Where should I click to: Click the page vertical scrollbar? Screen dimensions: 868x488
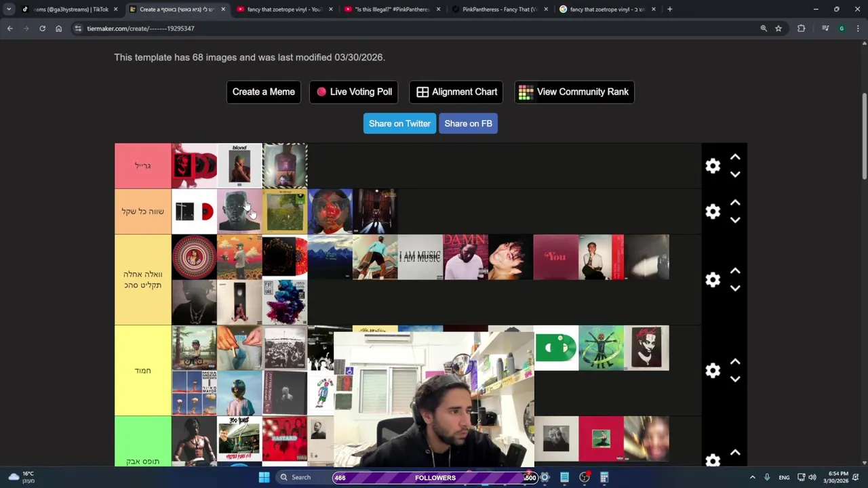[x=864, y=136]
